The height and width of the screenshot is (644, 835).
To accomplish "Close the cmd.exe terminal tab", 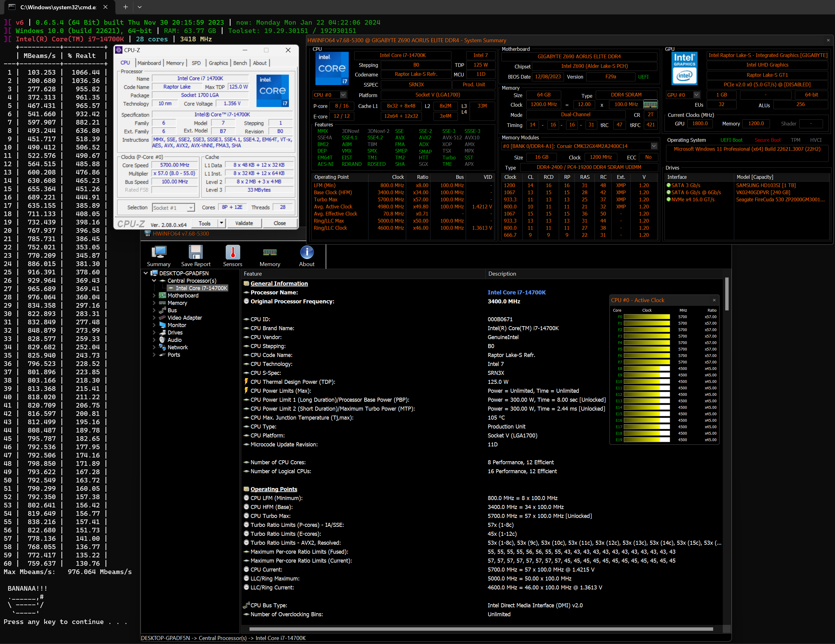I will pyautogui.click(x=105, y=7).
